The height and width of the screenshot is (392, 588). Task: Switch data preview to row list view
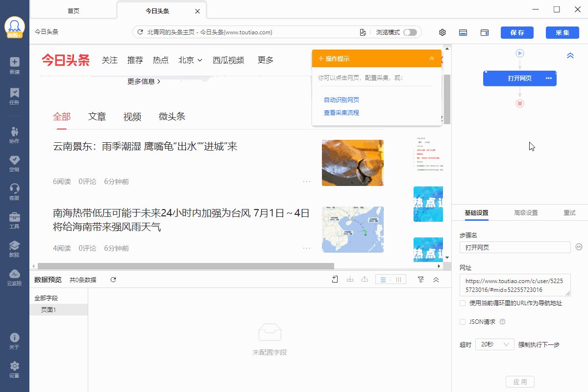pyautogui.click(x=383, y=280)
